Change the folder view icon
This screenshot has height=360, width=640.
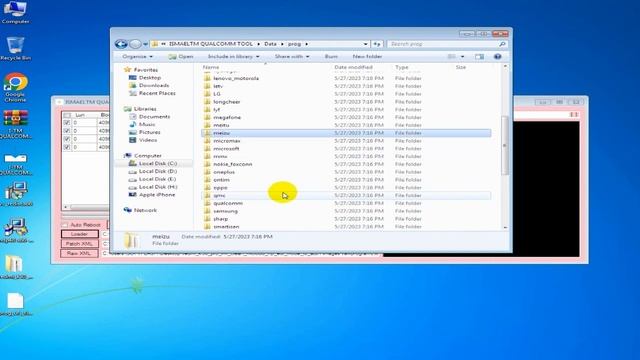click(451, 56)
